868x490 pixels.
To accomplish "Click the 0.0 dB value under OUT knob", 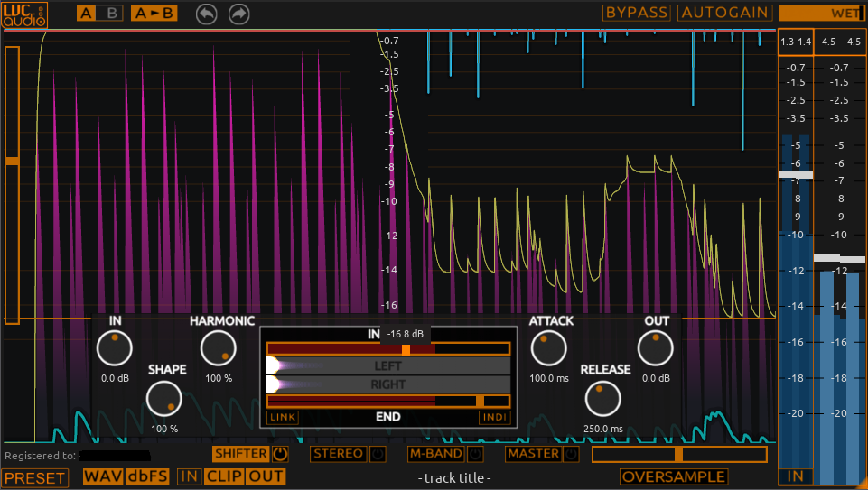I will click(x=656, y=379).
